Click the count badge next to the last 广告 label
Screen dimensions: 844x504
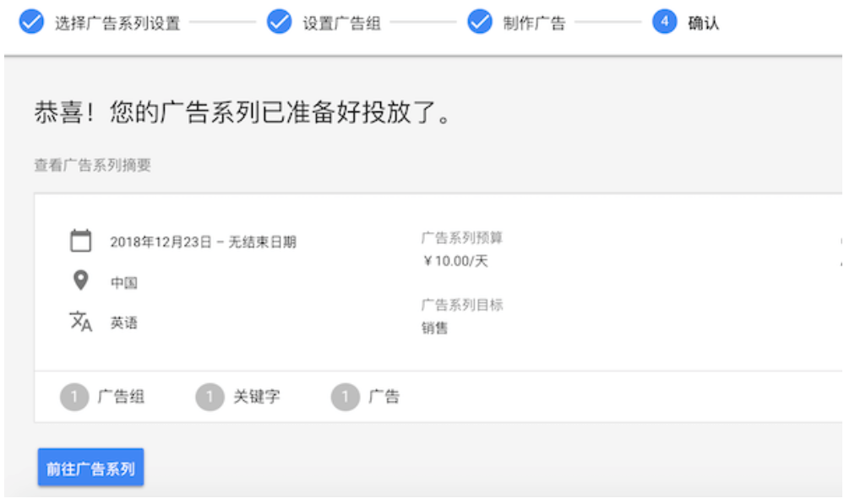point(346,397)
